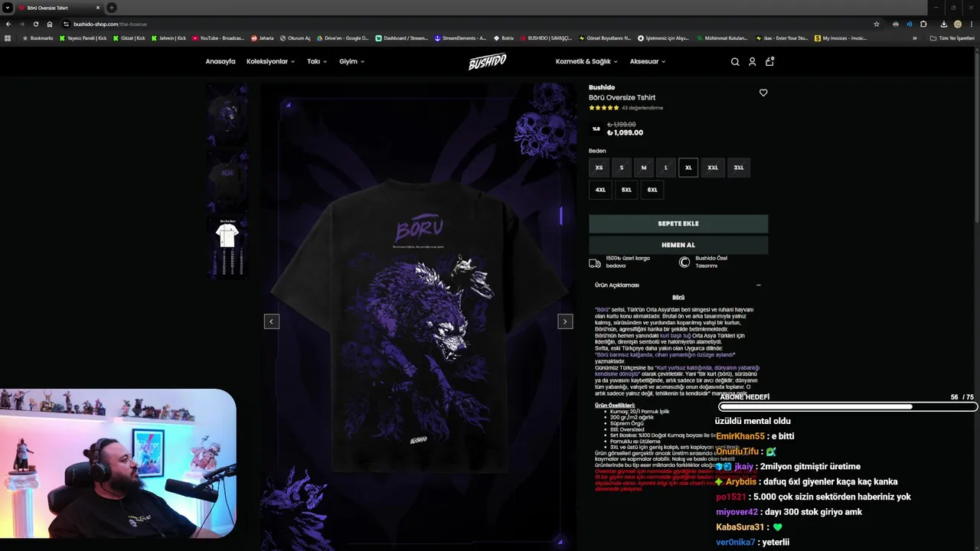The image size is (980, 551).
Task: Open the Oturum Aç bookmark
Action: 295,38
